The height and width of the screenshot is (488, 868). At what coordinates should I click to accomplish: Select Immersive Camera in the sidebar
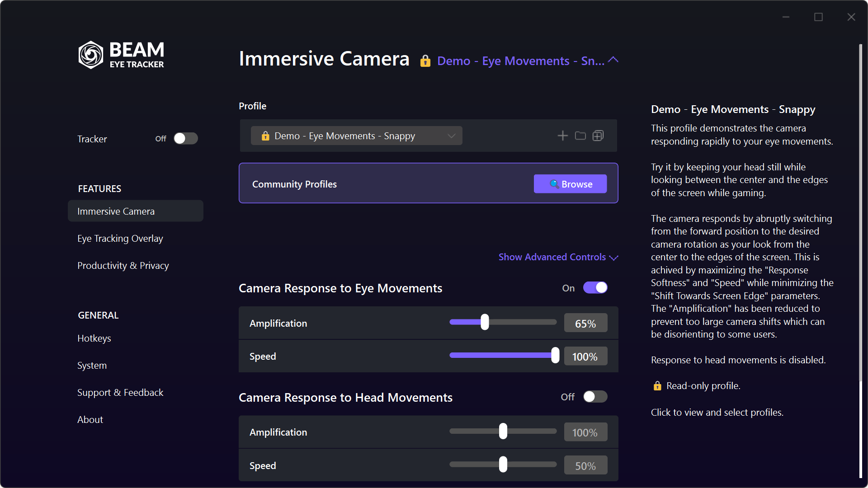point(136,211)
